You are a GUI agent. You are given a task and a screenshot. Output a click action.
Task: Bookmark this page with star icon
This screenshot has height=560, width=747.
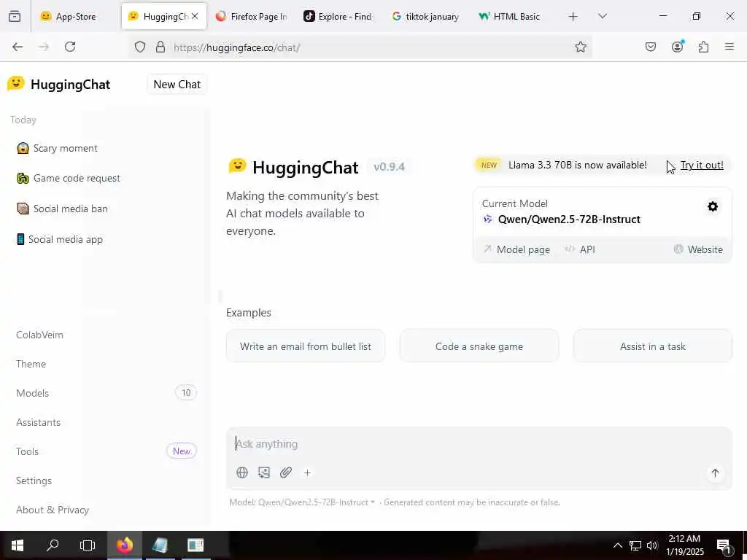[x=580, y=47]
